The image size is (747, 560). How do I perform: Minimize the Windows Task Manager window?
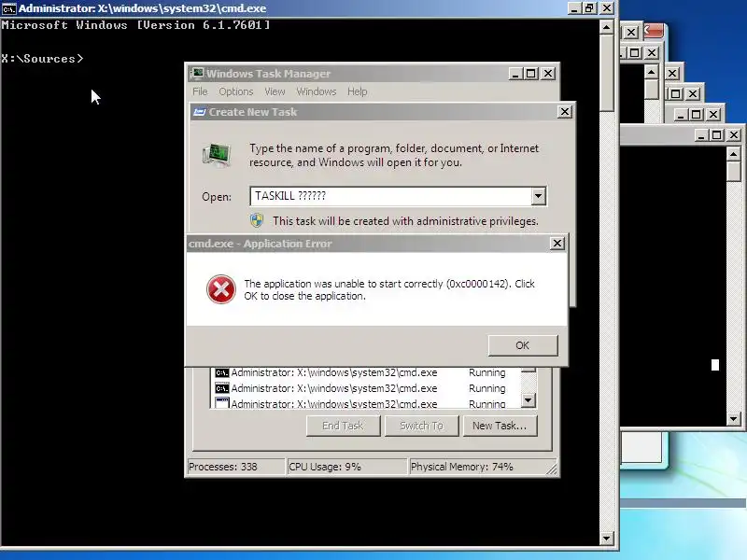[515, 74]
